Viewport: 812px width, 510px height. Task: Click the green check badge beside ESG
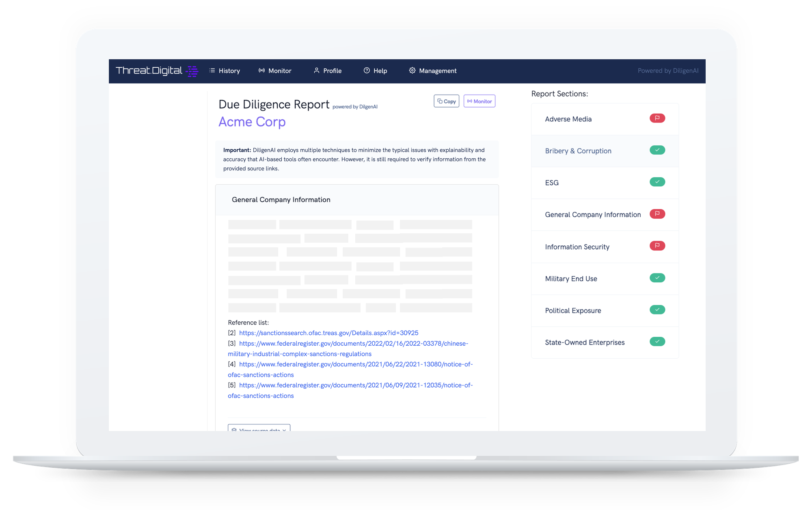coord(657,182)
